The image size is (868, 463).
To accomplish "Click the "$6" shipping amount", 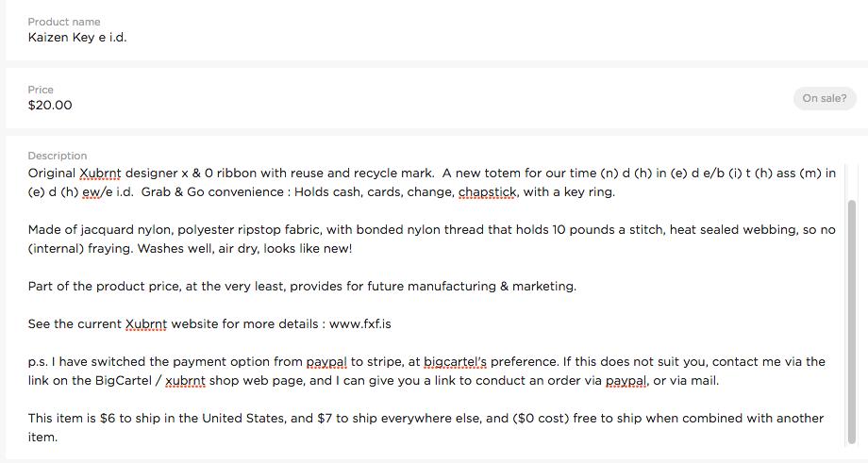I will (108, 419).
